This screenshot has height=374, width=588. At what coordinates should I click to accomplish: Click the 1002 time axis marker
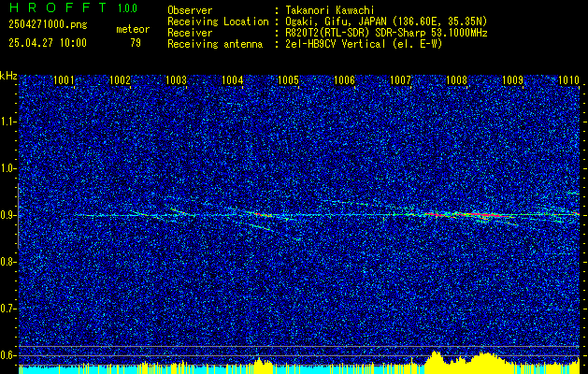pyautogui.click(x=120, y=79)
